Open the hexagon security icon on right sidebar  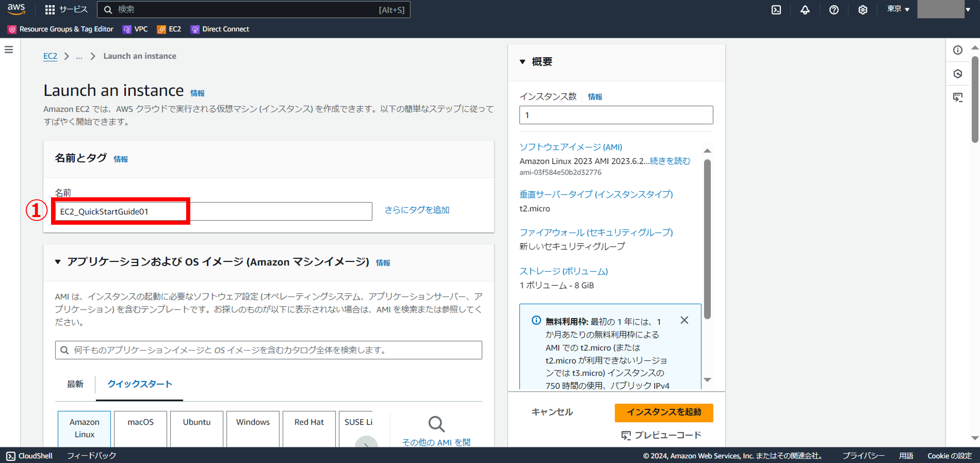click(x=958, y=73)
